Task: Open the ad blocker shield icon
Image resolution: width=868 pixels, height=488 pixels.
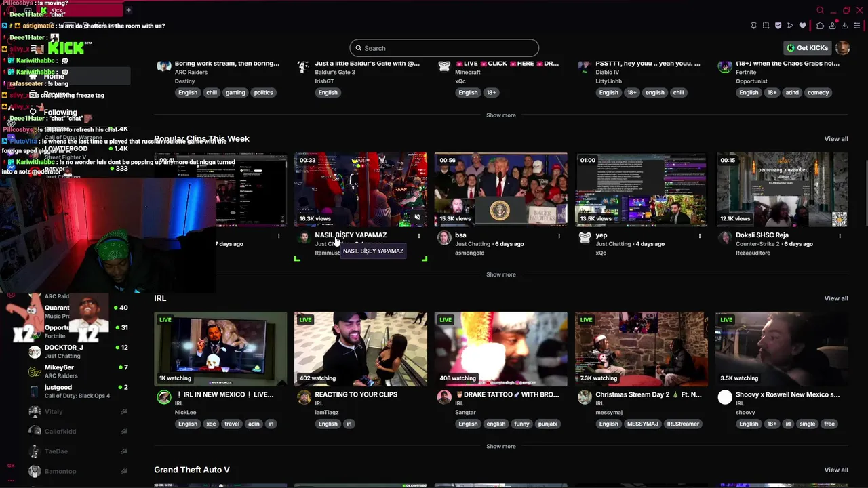Action: [x=778, y=26]
